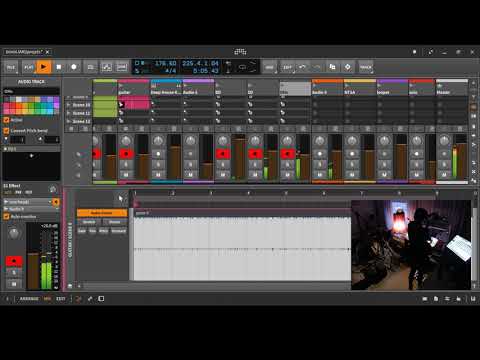Screen dimensions: 480x360
Task: Click the undo arrow icon
Action: pyautogui.click(x=302, y=67)
